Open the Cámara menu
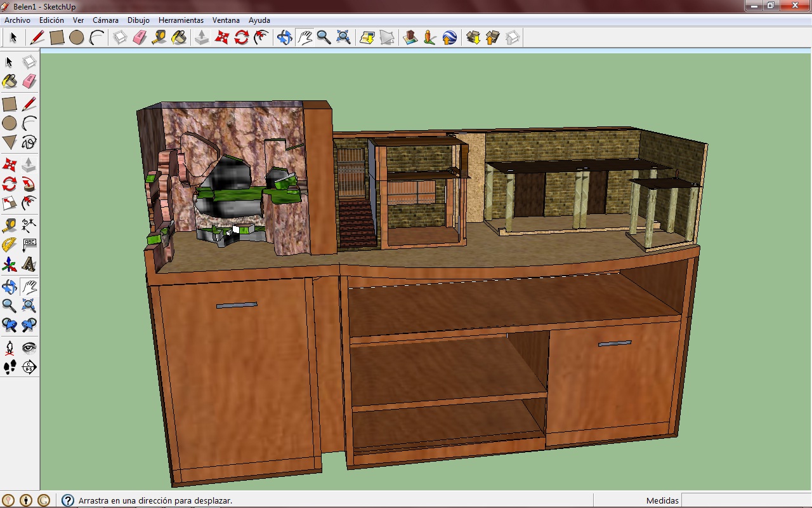This screenshot has width=812, height=508. [x=105, y=20]
